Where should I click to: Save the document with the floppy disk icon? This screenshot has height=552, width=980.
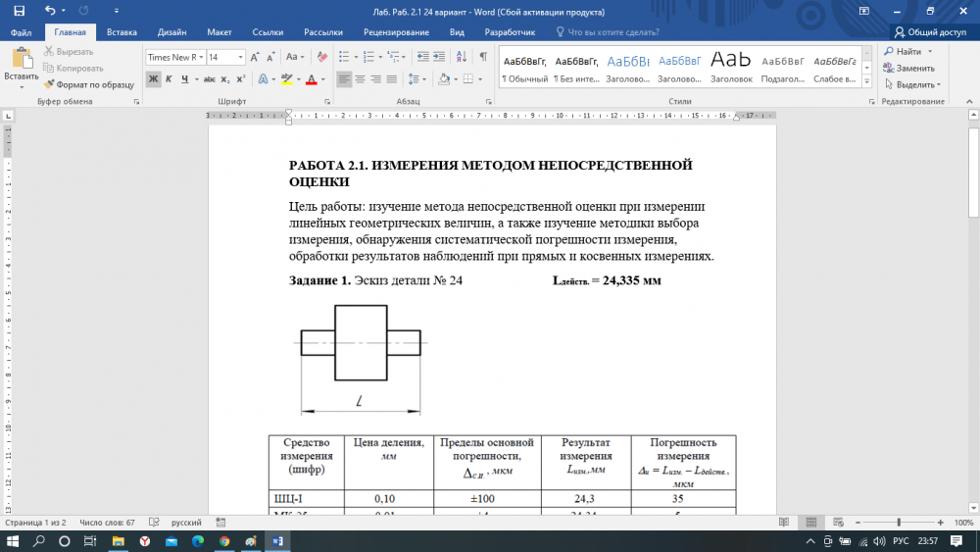20,11
